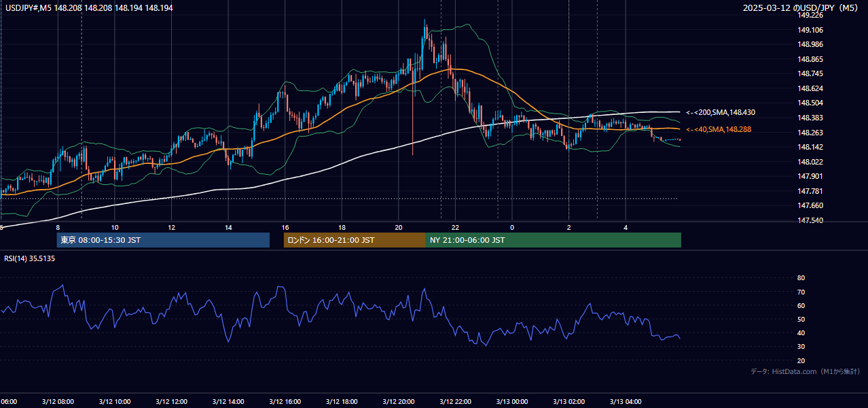This screenshot has height=408, width=868.
Task: Click the date label 3/12 16:00
Action: [x=285, y=402]
